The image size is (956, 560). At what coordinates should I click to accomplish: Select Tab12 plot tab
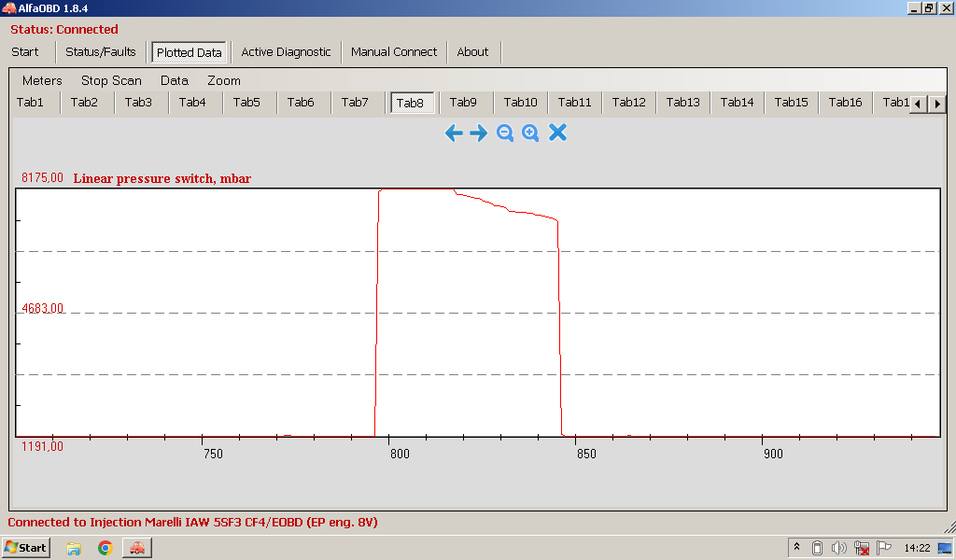coord(628,103)
